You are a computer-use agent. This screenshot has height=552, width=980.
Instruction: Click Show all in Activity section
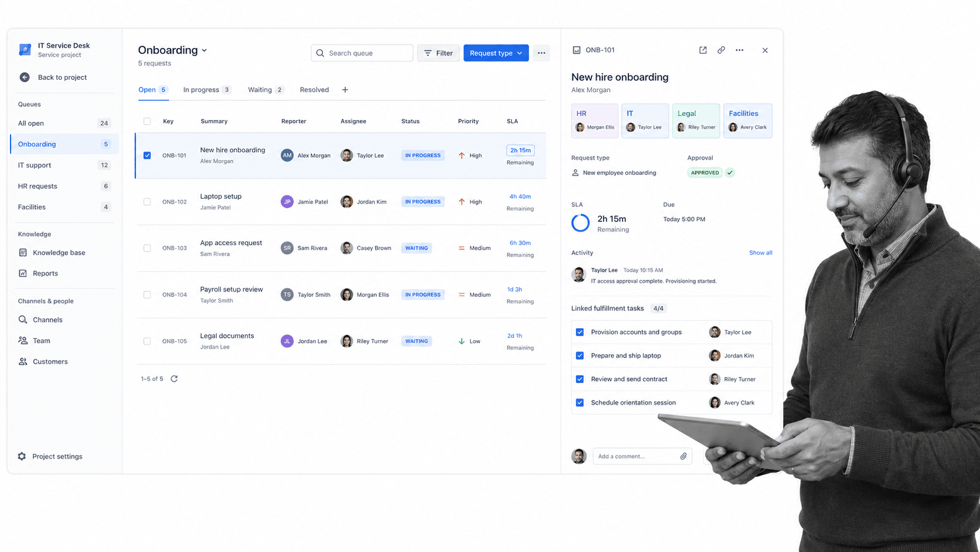[760, 253]
